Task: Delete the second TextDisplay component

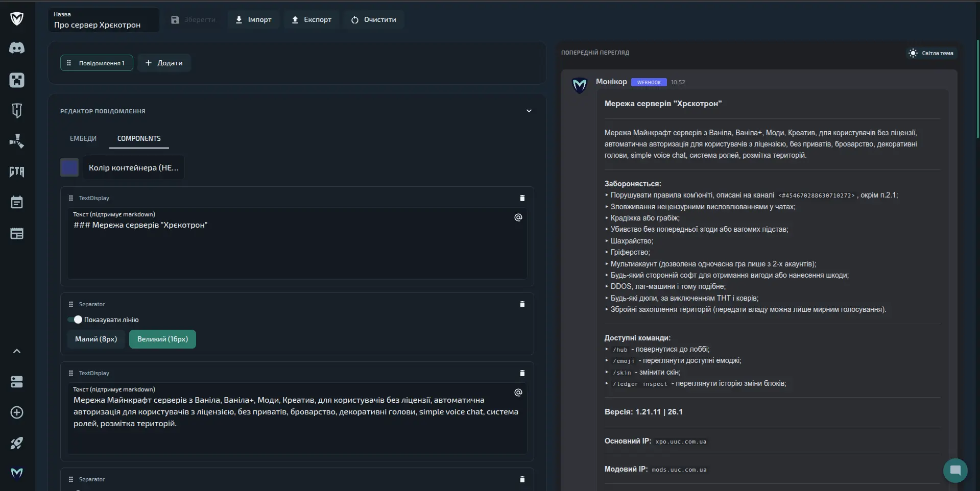Action: pyautogui.click(x=522, y=373)
